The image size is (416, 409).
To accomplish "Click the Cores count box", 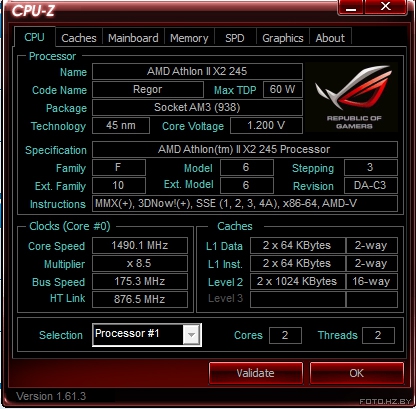I will point(285,335).
